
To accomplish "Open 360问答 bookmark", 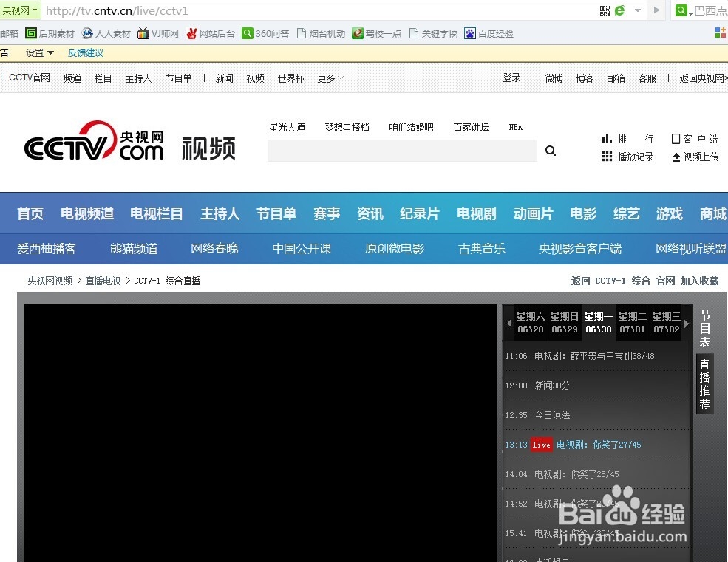I will (265, 33).
